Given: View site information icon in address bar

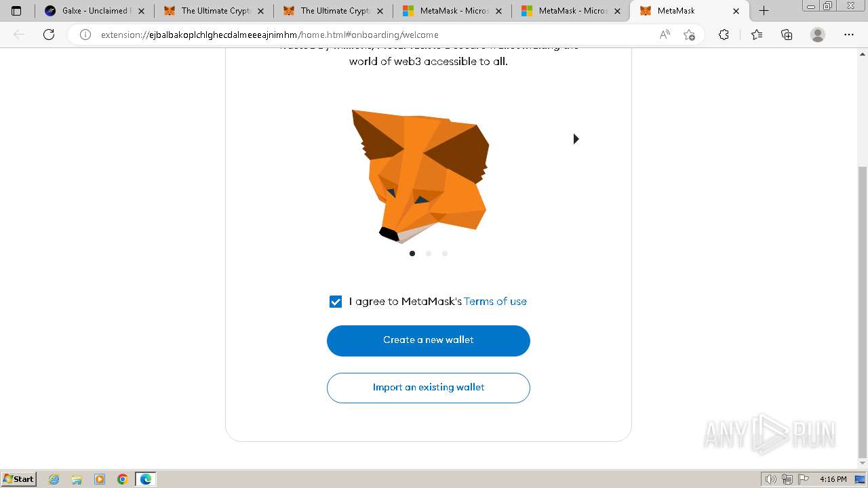Looking at the screenshot, I should point(85,35).
